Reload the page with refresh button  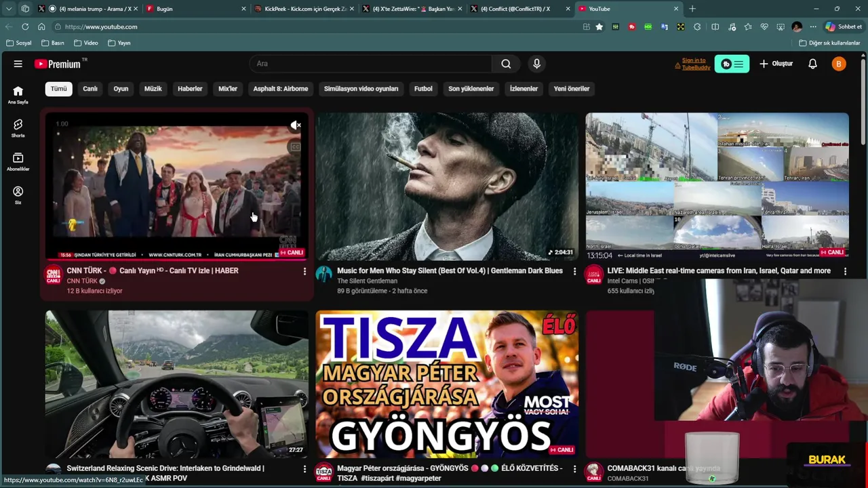click(25, 26)
